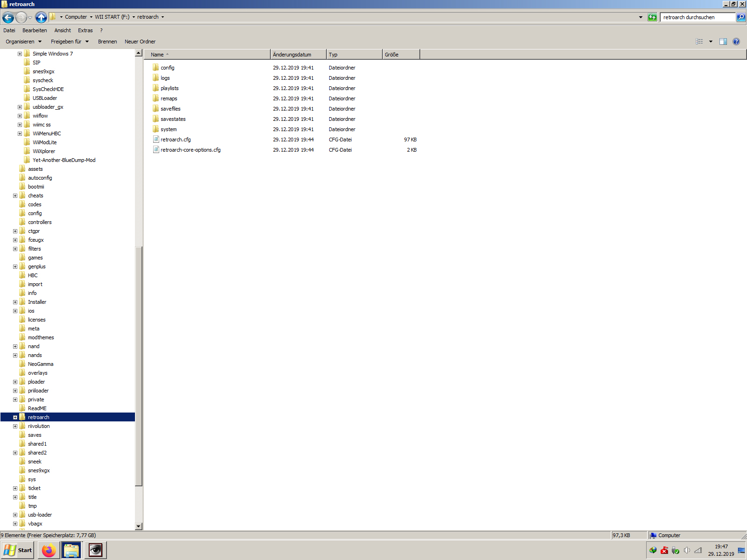Open the view options dropdown arrow
747x560 pixels.
tap(711, 42)
